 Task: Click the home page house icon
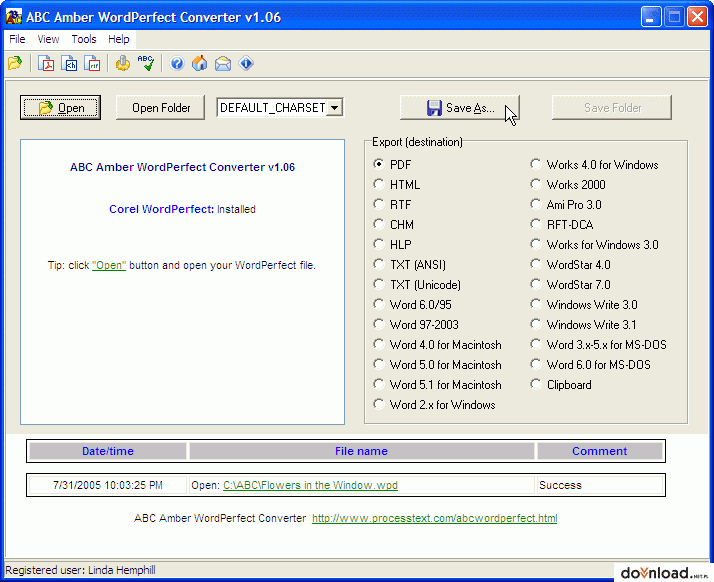(199, 63)
